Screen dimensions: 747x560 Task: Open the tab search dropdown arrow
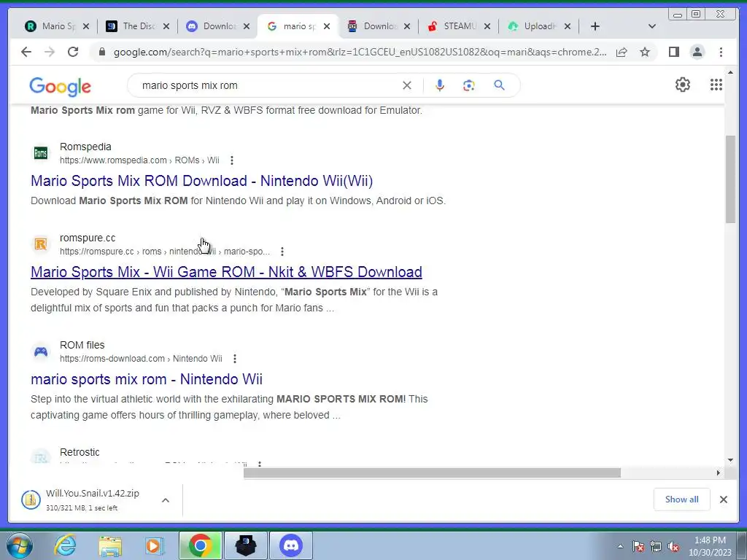652,26
